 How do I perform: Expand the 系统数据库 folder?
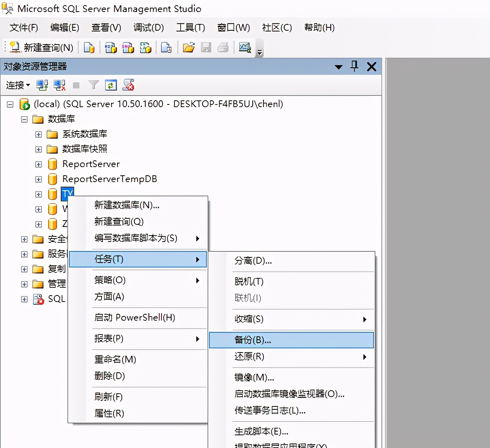[38, 134]
